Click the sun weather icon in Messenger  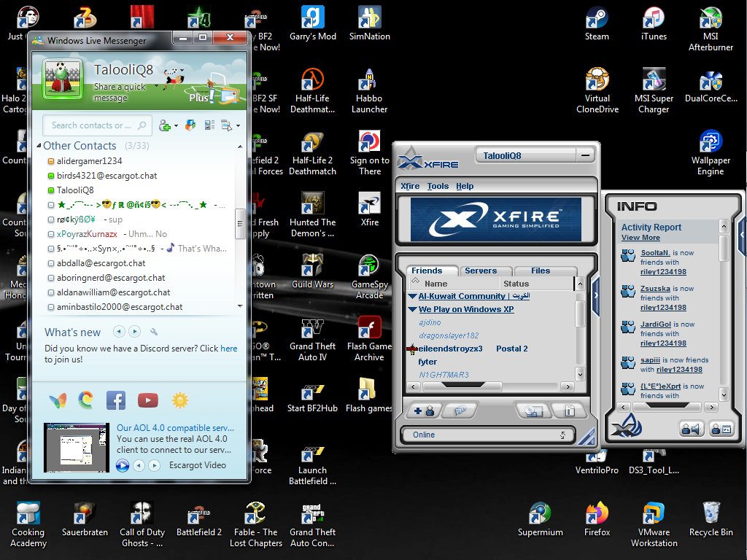179,400
